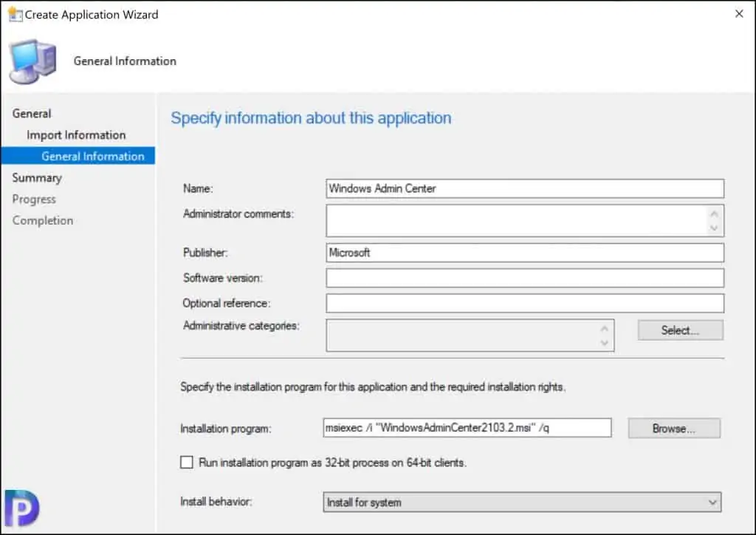Enable Run installation program as 32-bit process

187,462
